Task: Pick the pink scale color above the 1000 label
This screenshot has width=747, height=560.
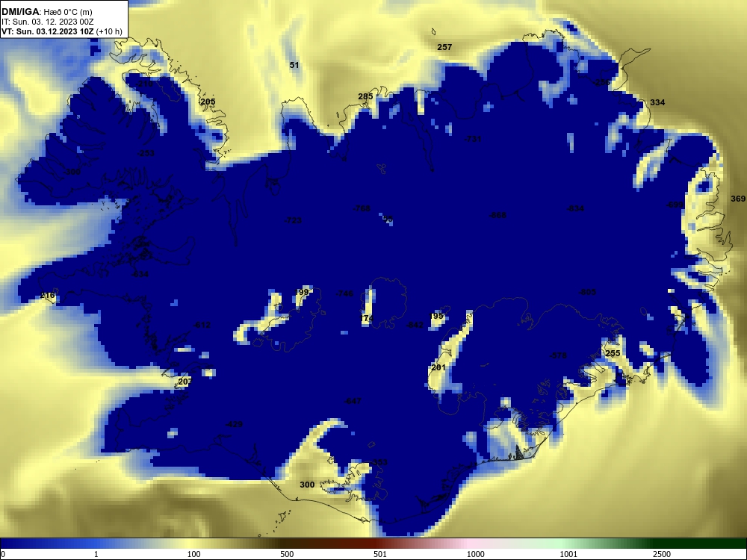Action: (x=469, y=544)
